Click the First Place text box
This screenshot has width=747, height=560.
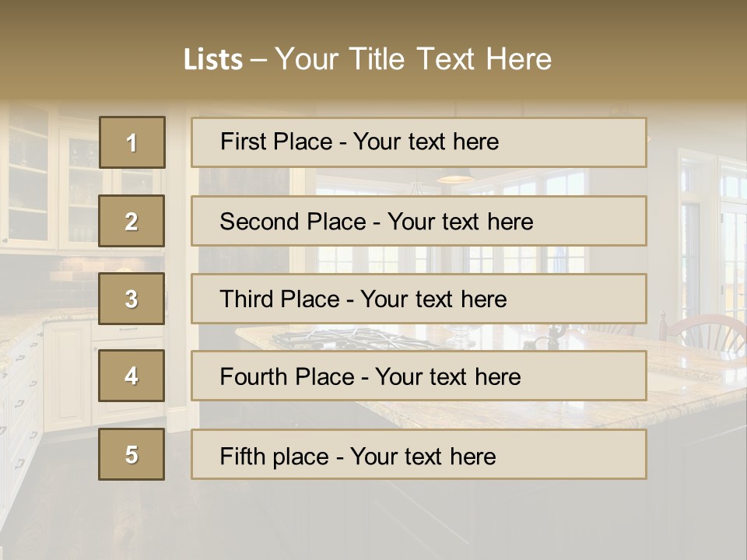pyautogui.click(x=419, y=142)
